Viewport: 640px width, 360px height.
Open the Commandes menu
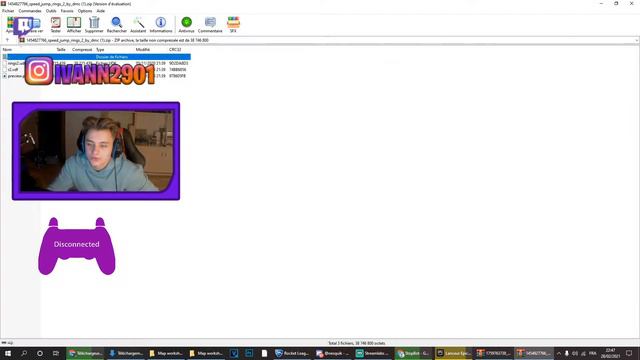[30, 11]
